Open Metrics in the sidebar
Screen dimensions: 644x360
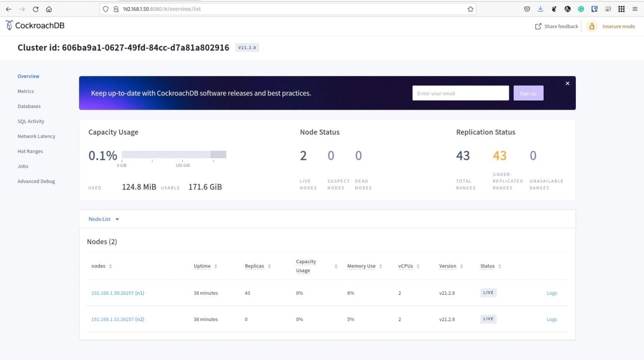coord(25,91)
